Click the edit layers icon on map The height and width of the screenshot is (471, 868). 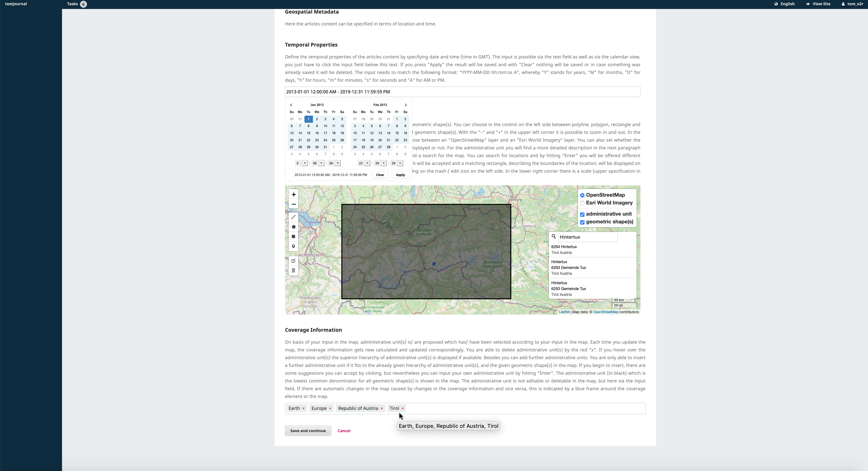(x=293, y=261)
